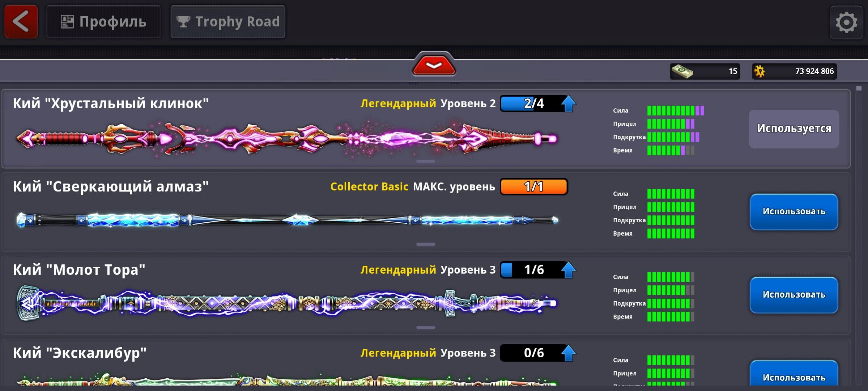Click the Используется button
This screenshot has width=868, height=391.
[x=794, y=129]
